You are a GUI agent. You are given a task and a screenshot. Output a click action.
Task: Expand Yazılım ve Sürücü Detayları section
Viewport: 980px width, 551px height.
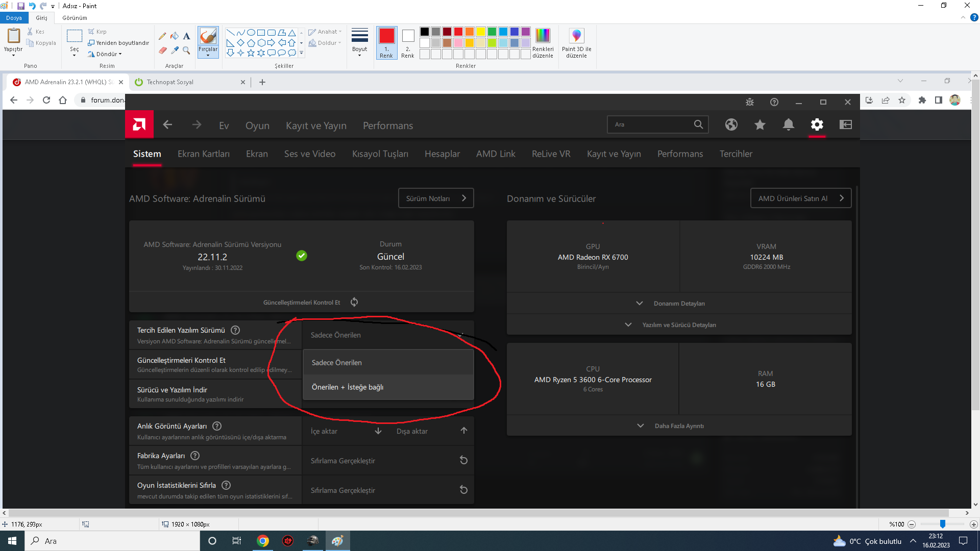pyautogui.click(x=678, y=325)
